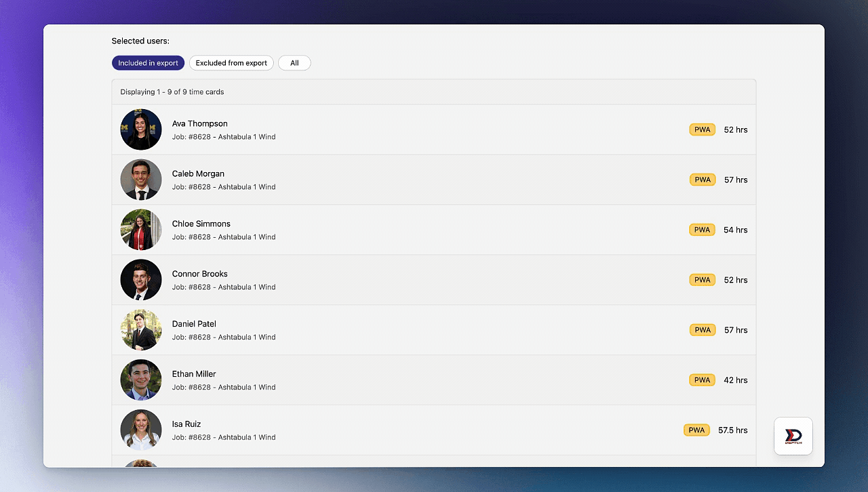This screenshot has width=868, height=492.
Task: Select the name Connor Brooks
Action: point(200,274)
